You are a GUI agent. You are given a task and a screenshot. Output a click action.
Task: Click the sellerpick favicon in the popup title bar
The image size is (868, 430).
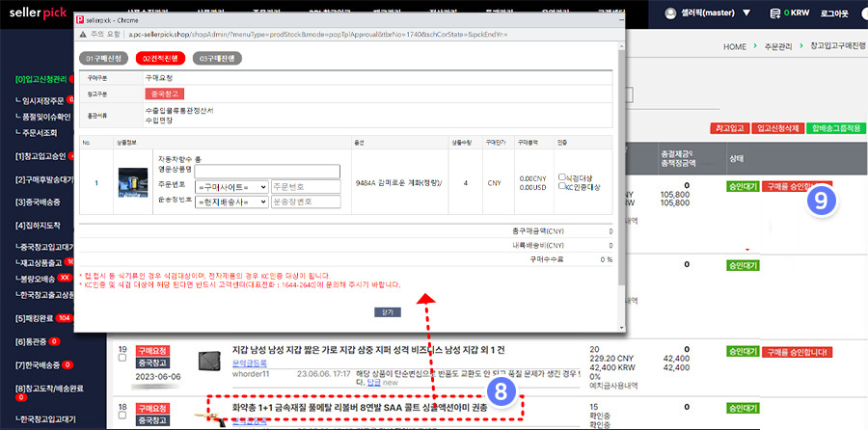coord(78,18)
